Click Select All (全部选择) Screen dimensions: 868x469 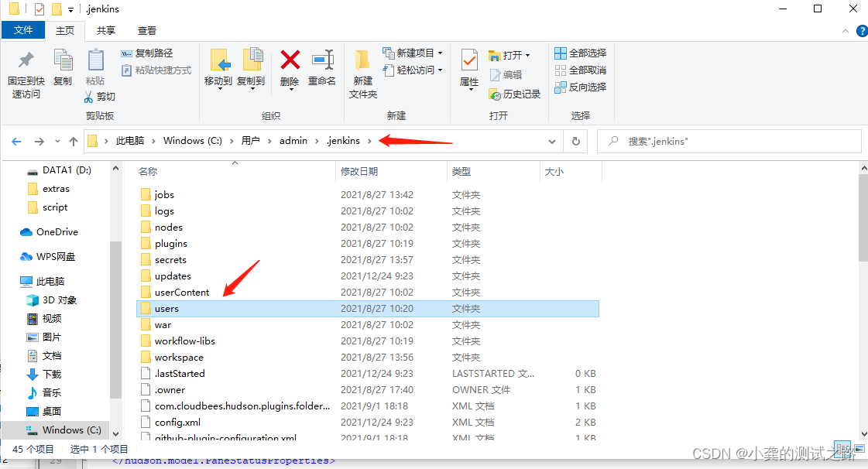coord(581,53)
